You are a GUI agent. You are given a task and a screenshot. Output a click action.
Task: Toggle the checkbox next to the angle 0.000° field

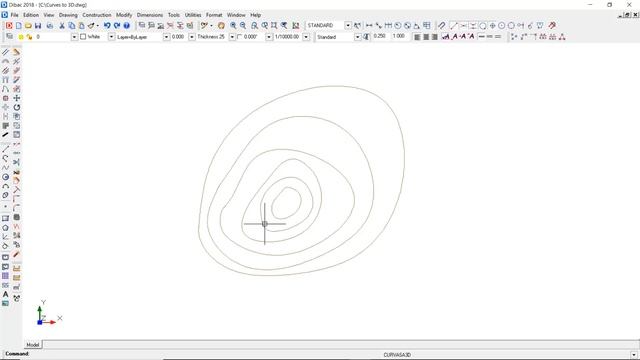[240, 37]
